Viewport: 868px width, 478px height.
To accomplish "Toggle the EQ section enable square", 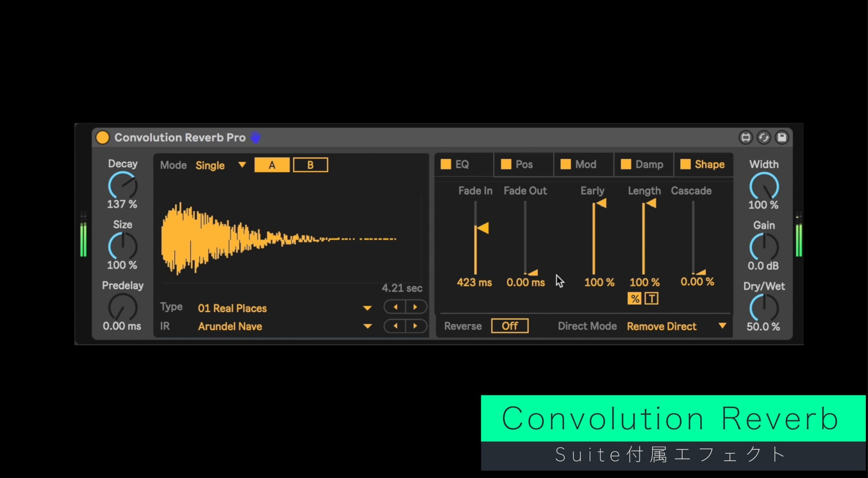I will [x=446, y=164].
